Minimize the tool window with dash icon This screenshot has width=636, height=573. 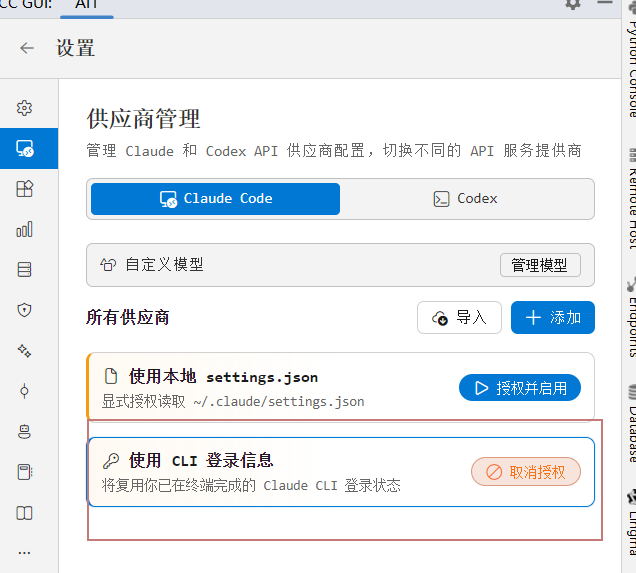(x=604, y=3)
